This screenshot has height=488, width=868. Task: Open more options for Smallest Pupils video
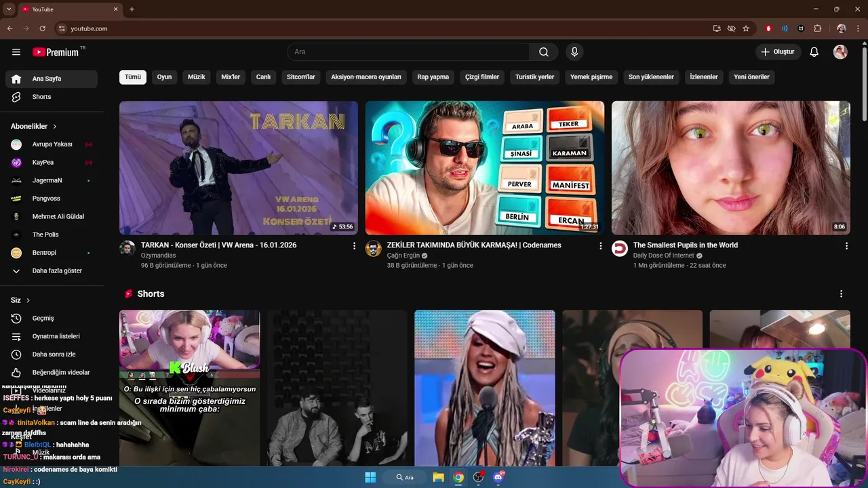pyautogui.click(x=846, y=246)
